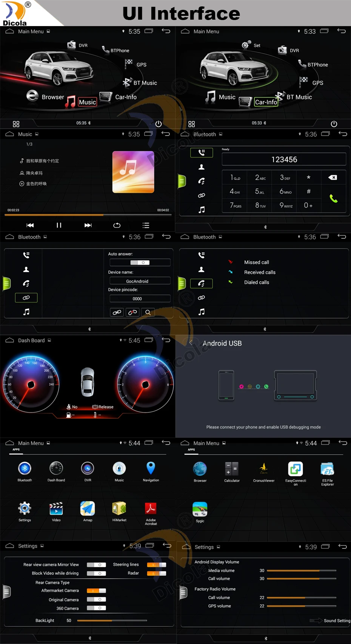Launch Sygic navigation app
Screen dimensions: 351x644
[200, 512]
